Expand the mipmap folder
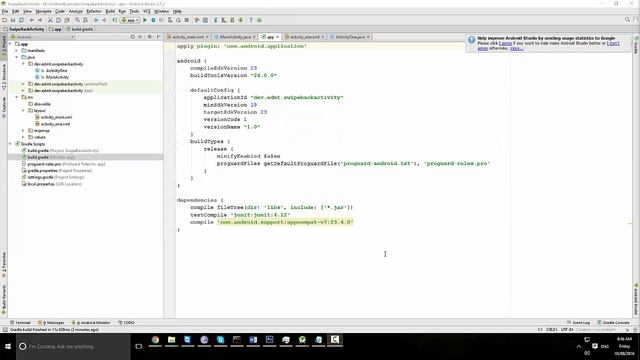640x360 pixels. click(x=23, y=131)
